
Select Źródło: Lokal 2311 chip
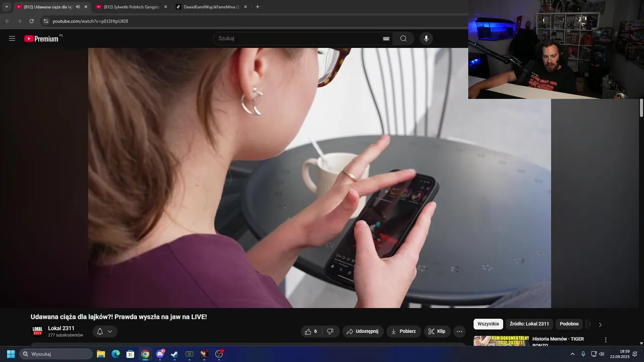coord(529,324)
